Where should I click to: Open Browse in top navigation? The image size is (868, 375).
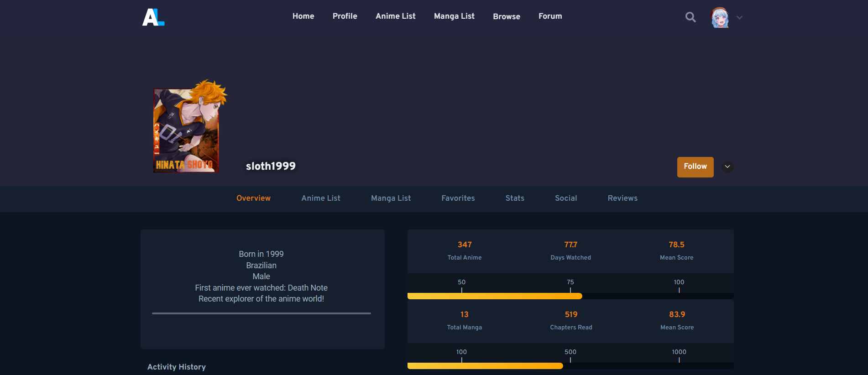[x=506, y=16]
